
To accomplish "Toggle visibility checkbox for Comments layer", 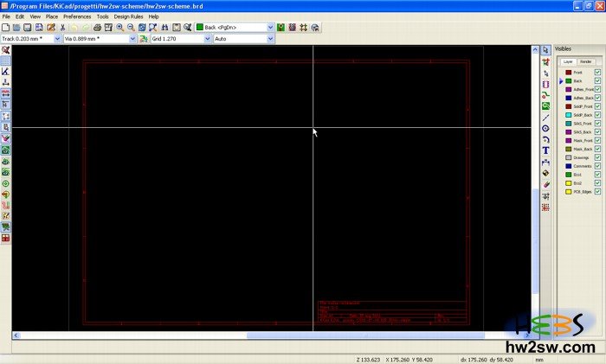I will 597,166.
